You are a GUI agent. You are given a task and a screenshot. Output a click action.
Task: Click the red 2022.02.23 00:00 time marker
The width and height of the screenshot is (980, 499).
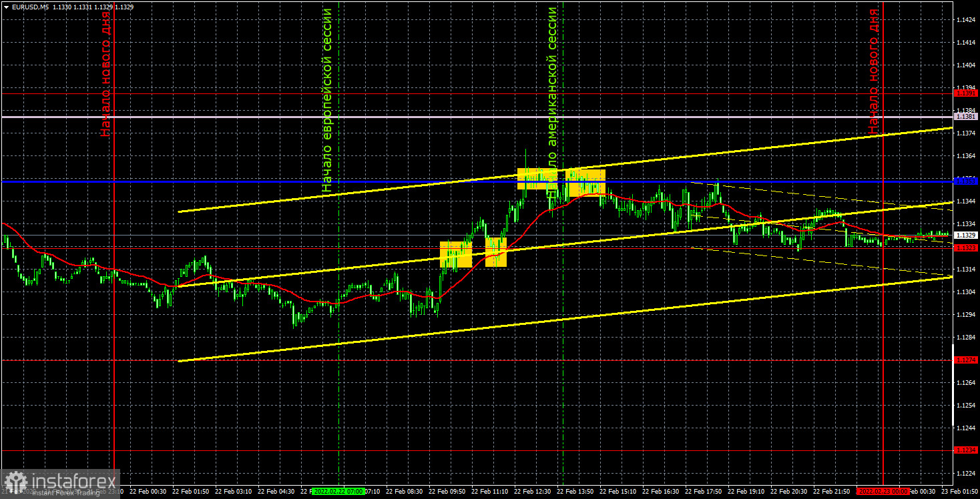click(x=883, y=491)
